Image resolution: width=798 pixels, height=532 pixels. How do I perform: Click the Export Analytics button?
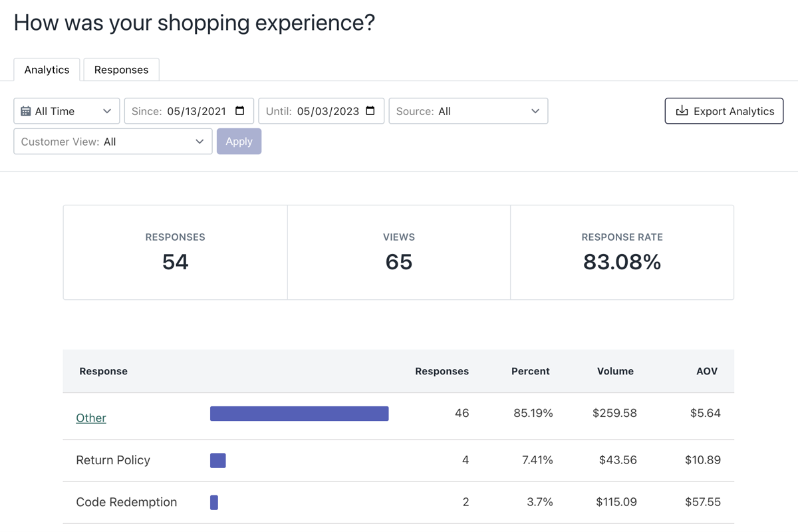coord(724,111)
